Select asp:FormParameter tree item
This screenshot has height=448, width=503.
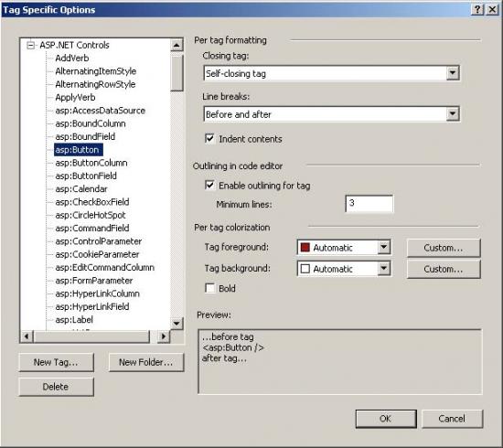point(93,281)
